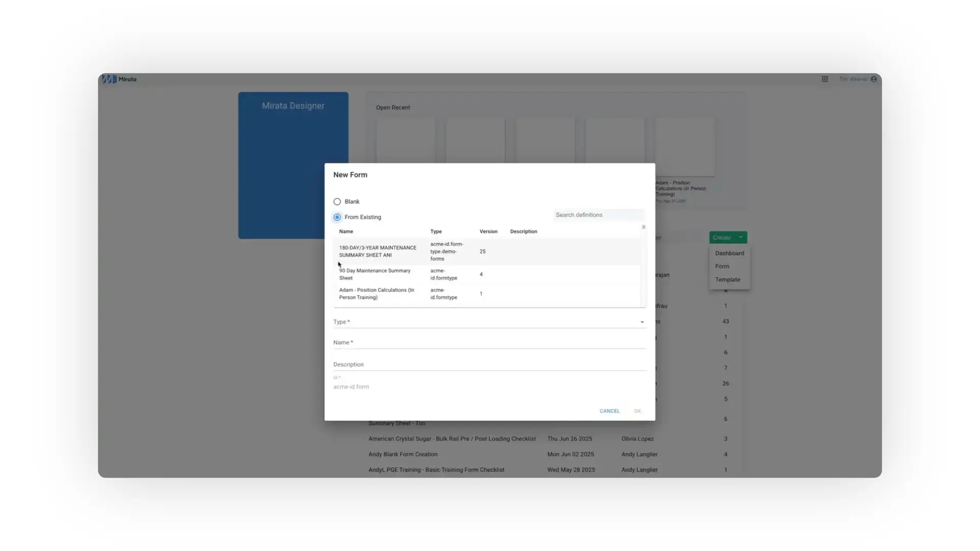980x551 pixels.
Task: Expand the Create button chevron
Action: tap(740, 237)
